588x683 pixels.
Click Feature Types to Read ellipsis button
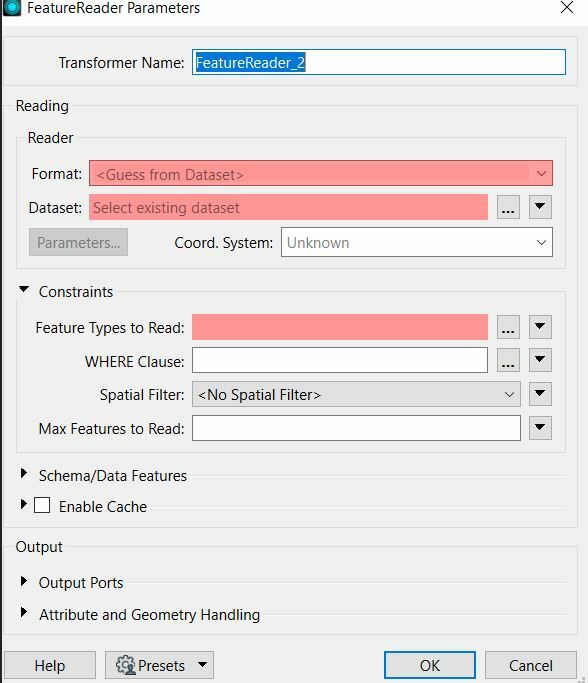point(508,327)
